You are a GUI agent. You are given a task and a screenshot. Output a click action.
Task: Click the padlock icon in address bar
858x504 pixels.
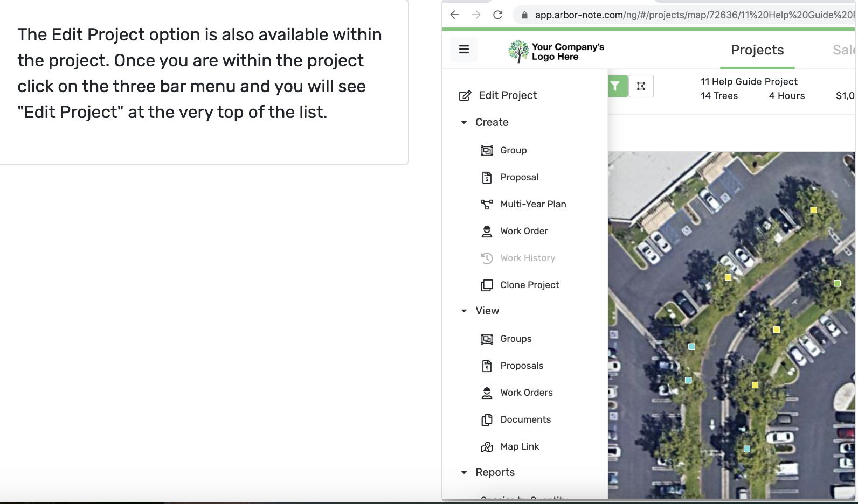pos(524,15)
